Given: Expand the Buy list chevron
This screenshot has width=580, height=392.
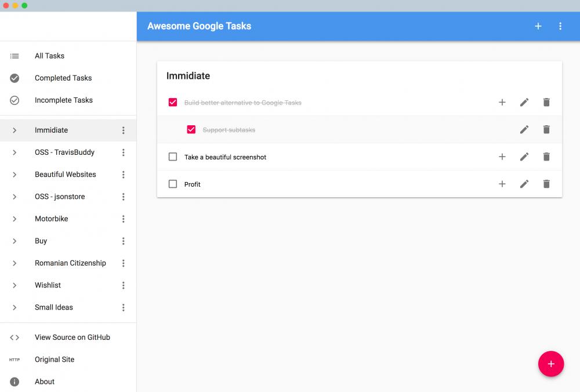Looking at the screenshot, I should click(14, 241).
